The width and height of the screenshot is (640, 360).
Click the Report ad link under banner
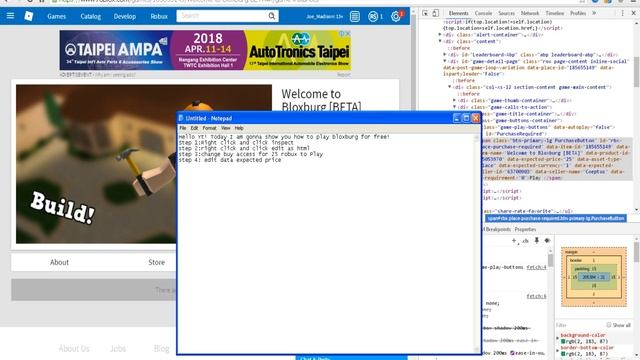(344, 75)
